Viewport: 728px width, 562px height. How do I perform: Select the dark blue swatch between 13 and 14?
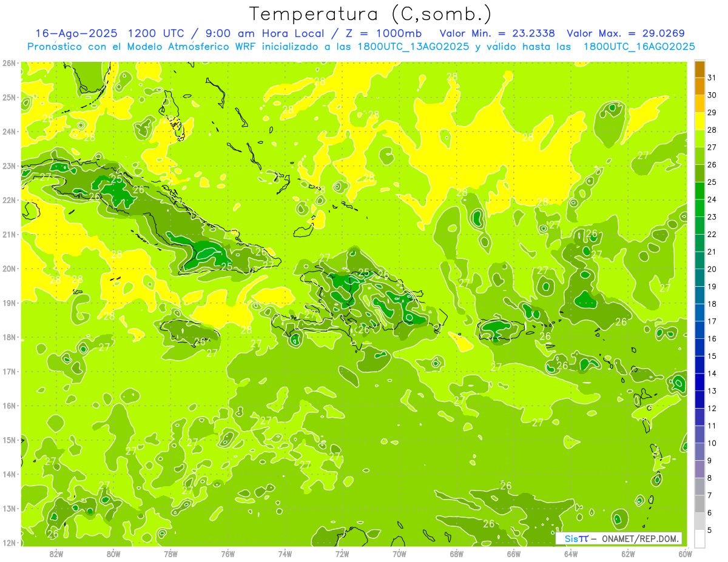(699, 382)
